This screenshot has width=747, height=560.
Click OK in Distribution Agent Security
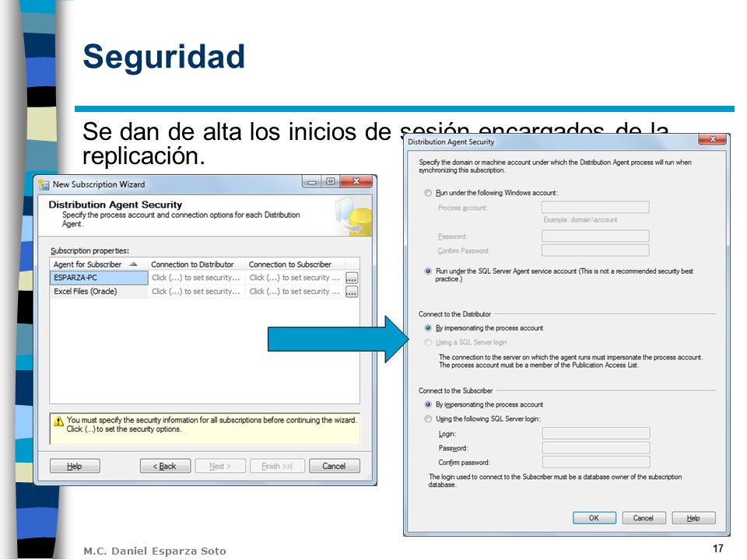tap(594, 518)
